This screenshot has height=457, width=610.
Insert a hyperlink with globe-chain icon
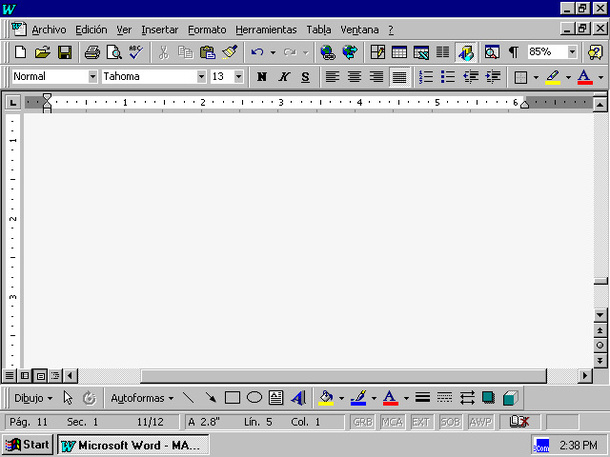click(328, 52)
